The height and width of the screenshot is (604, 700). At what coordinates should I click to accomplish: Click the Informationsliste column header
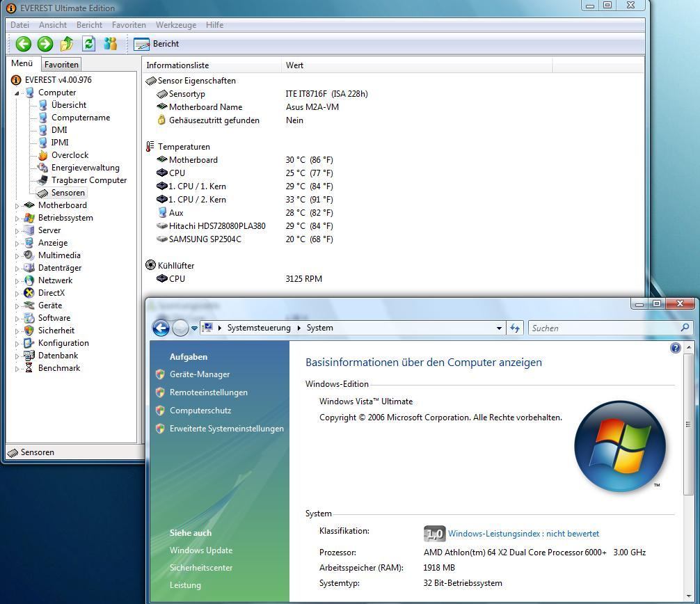point(212,65)
